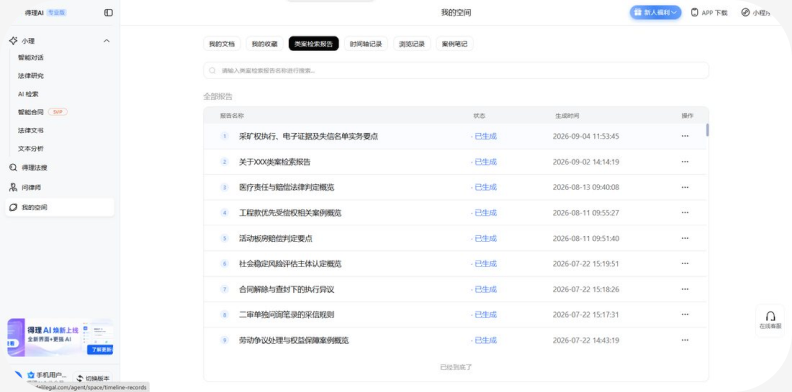
Task: Click the search magnifier icon in the field
Action: (x=213, y=71)
